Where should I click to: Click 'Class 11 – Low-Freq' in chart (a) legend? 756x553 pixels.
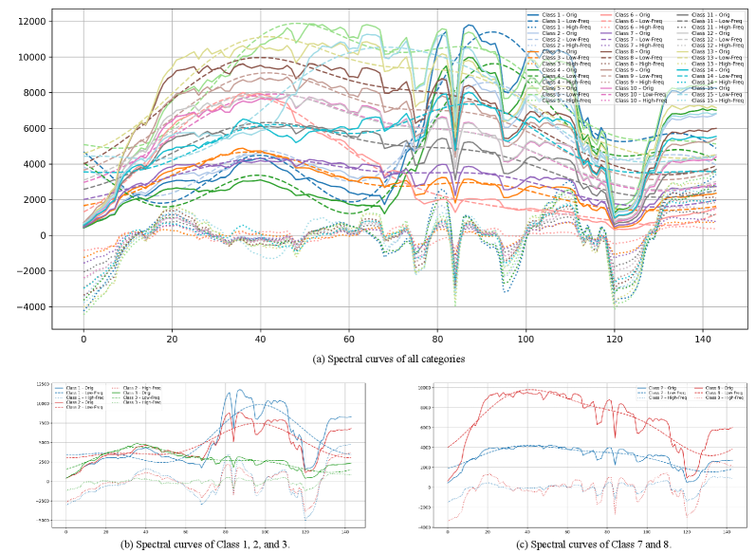point(717,21)
